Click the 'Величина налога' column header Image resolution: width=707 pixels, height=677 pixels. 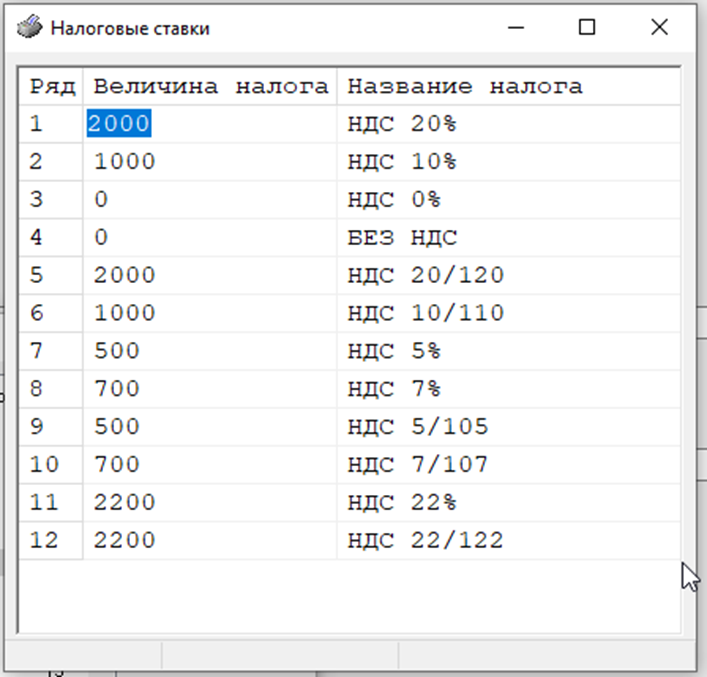click(210, 86)
